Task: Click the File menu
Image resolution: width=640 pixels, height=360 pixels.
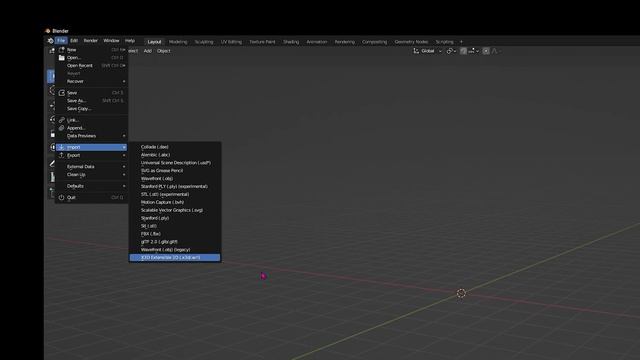Action: coord(61,41)
